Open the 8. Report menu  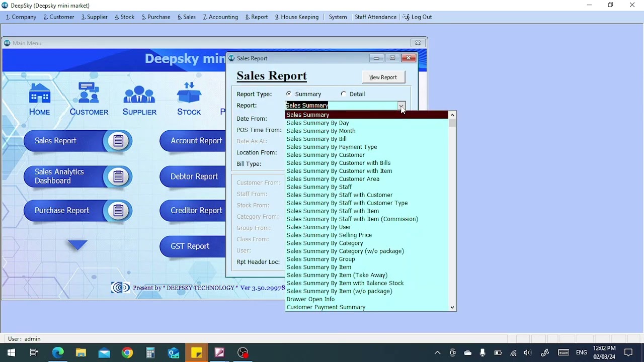(x=257, y=17)
